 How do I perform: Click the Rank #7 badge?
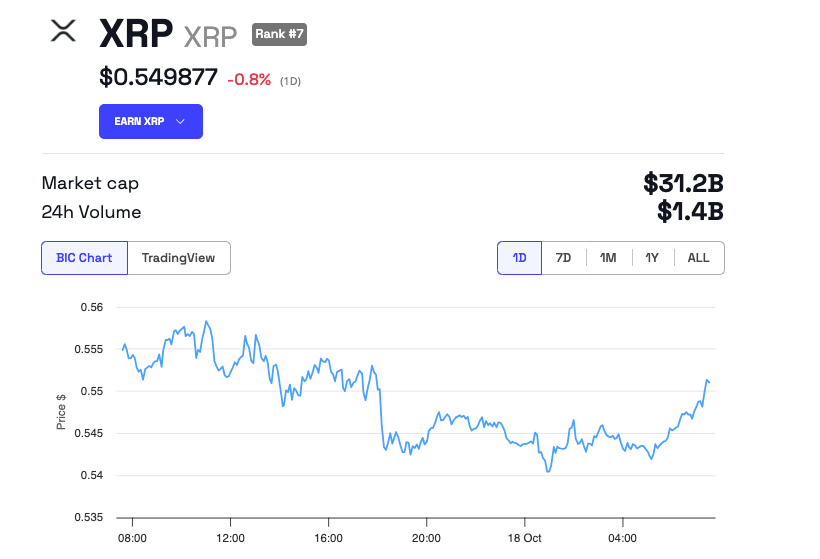[279, 35]
